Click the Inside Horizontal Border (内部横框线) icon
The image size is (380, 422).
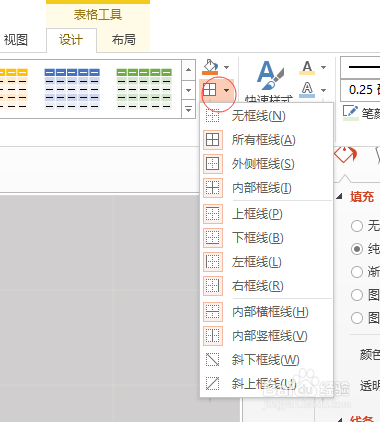click(x=213, y=312)
